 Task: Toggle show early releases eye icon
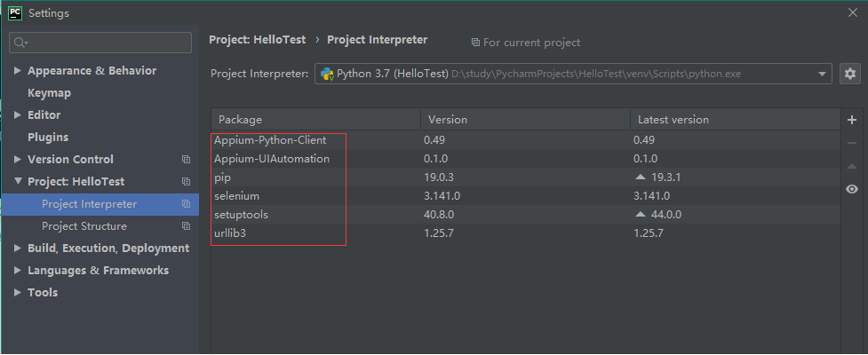tap(851, 189)
